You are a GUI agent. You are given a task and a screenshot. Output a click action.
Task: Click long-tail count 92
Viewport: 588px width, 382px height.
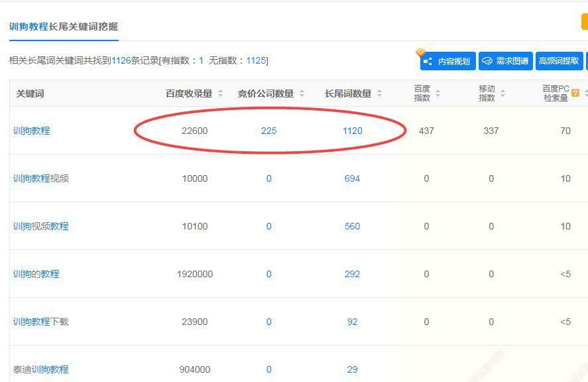click(x=352, y=322)
